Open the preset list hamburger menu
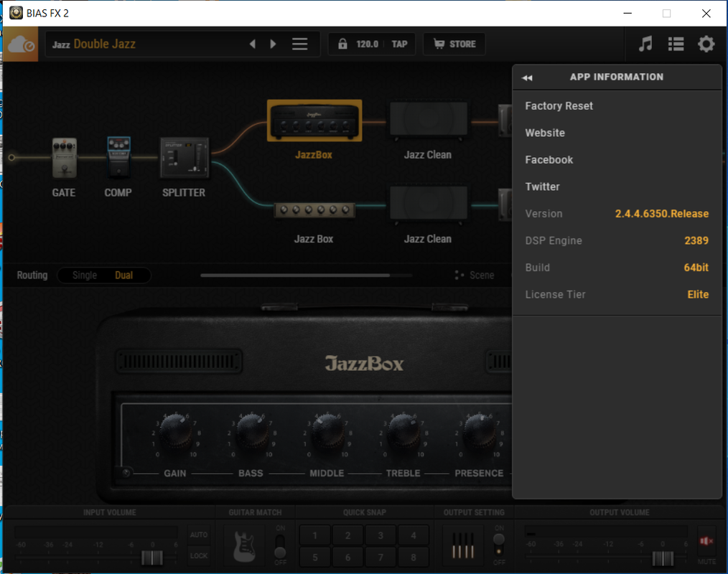The width and height of the screenshot is (728, 574). coord(300,44)
